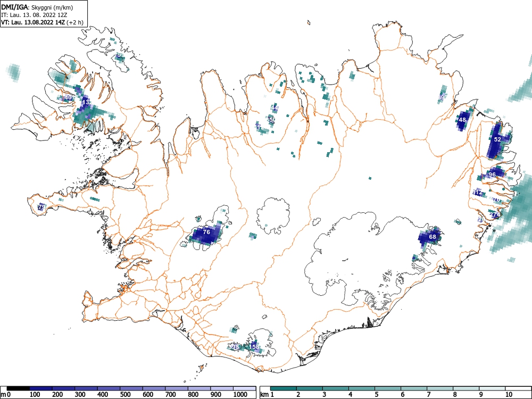532x399 pixels.
Task: Click the '401' visibility value in the Westfjords
Action: [x=69, y=98]
